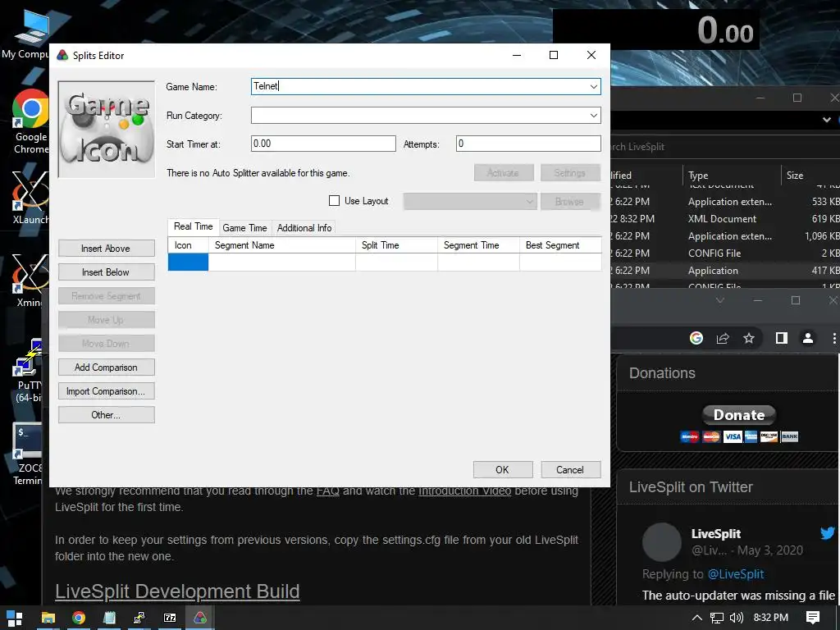The image size is (840, 630).
Task: Enable the Use Layout checkbox
Action: pyautogui.click(x=335, y=201)
